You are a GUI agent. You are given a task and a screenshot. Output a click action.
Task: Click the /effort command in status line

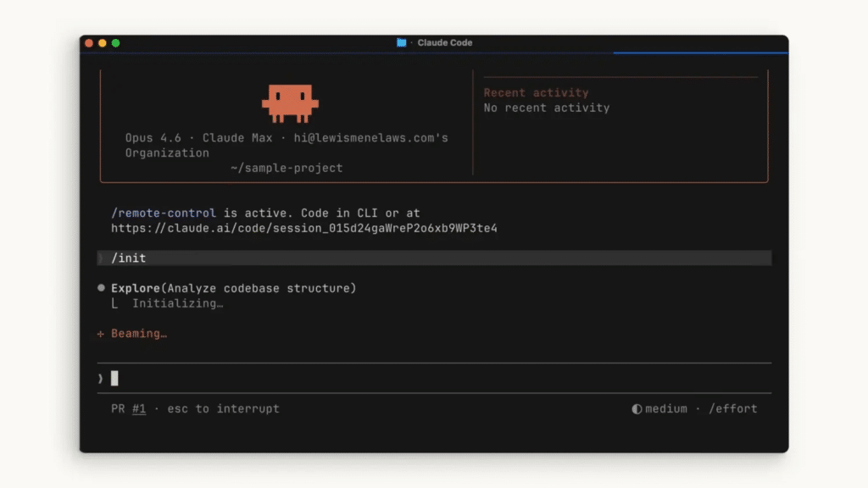point(733,409)
